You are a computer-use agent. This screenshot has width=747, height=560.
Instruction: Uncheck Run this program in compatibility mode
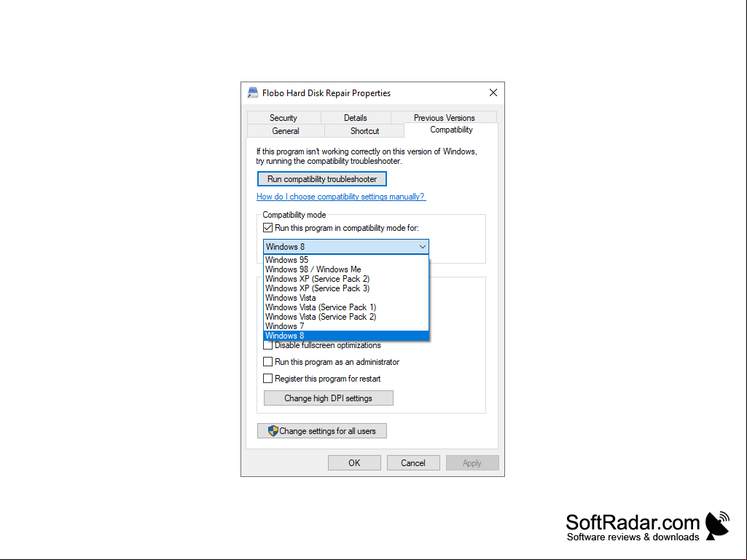tap(267, 228)
